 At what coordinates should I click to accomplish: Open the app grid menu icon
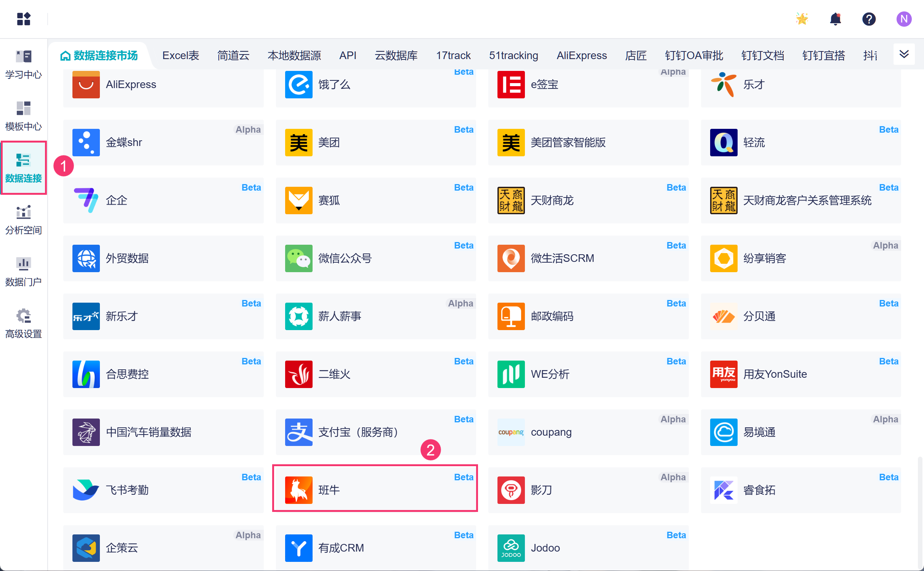(x=24, y=19)
